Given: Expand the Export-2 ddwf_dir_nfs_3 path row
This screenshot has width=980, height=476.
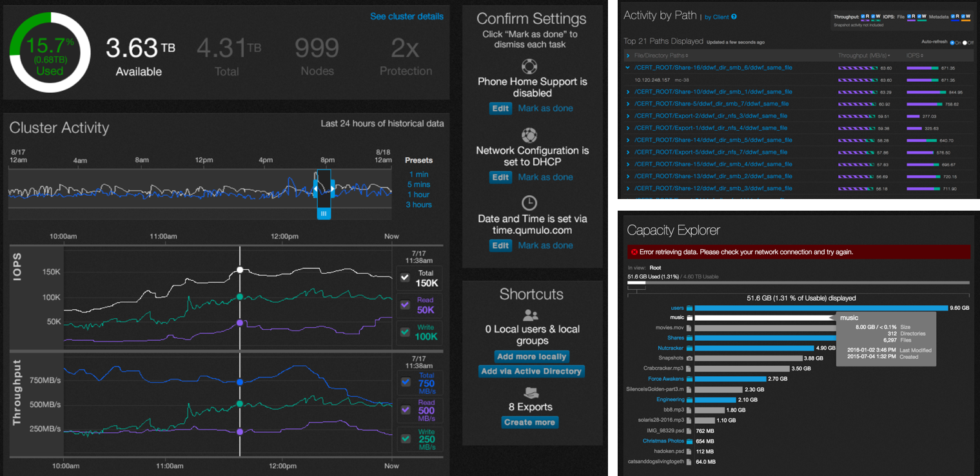Looking at the screenshot, I should 628,116.
